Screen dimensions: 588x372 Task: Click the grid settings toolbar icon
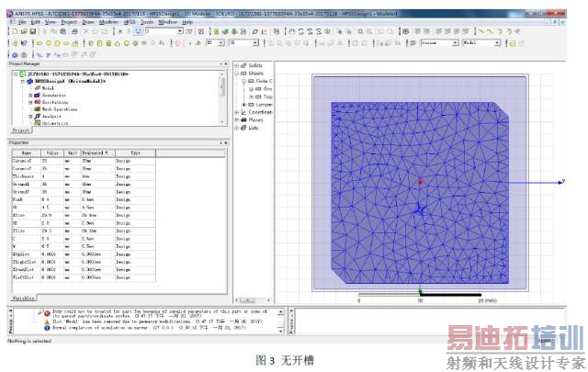click(406, 31)
